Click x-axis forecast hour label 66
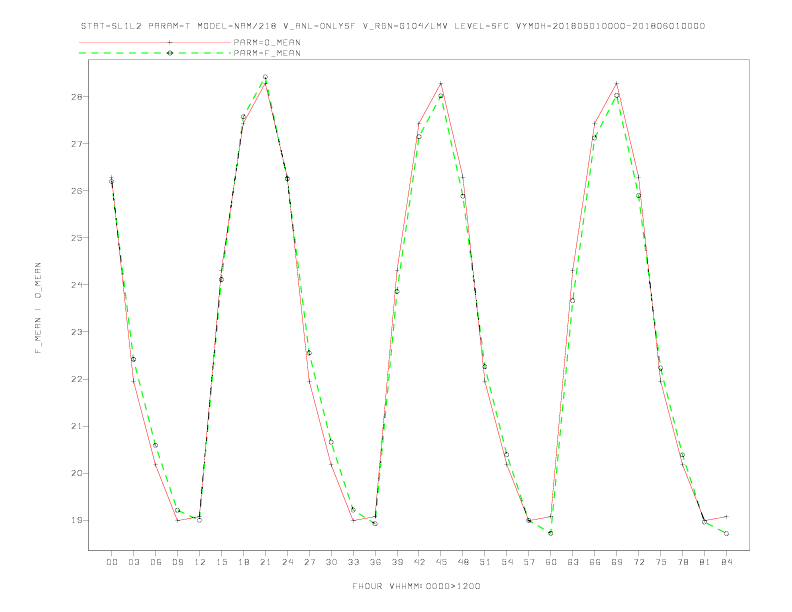The image size is (792, 612). point(595,562)
